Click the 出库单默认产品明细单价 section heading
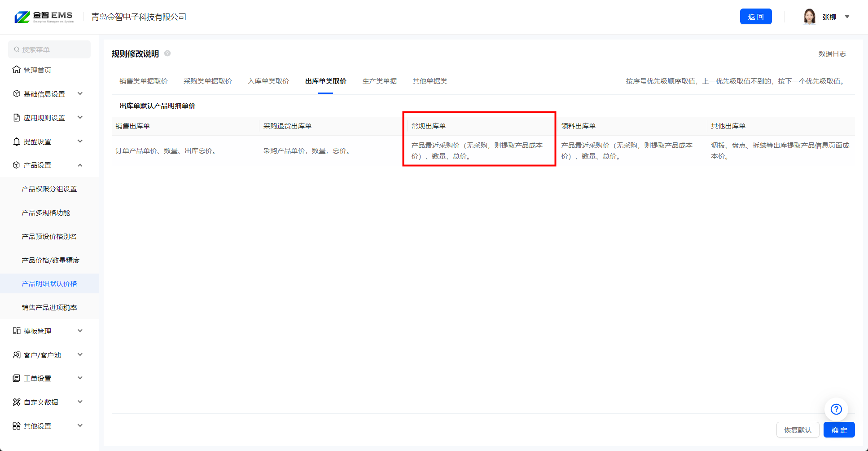The width and height of the screenshot is (868, 451). tap(158, 106)
